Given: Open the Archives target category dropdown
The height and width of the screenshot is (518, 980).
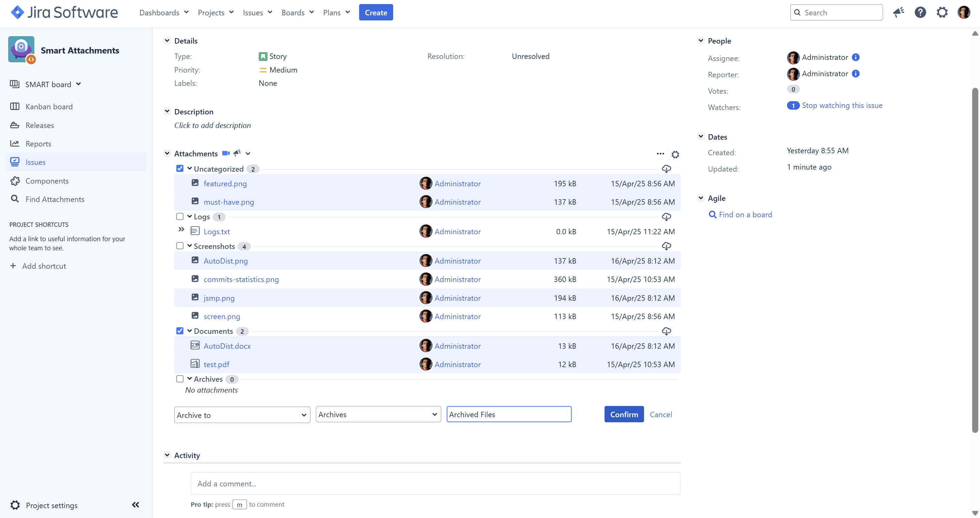Looking at the screenshot, I should (378, 414).
